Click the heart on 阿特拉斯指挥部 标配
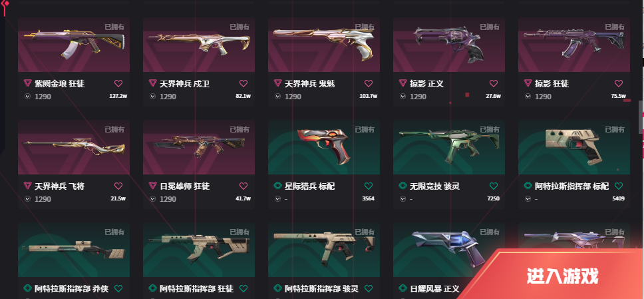The width and height of the screenshot is (644, 299). coord(619,186)
